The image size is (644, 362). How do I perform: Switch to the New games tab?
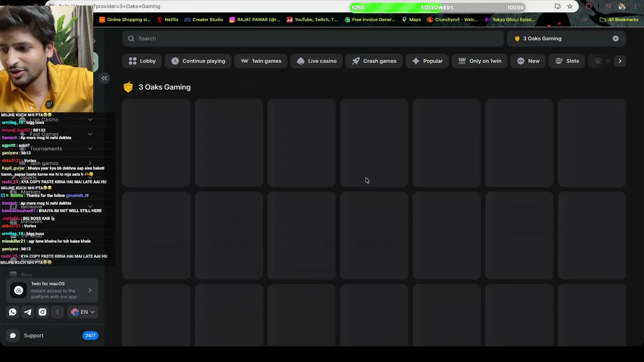click(528, 61)
